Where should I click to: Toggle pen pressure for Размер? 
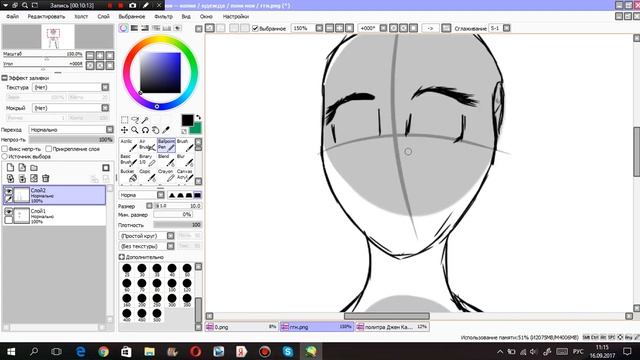[x=149, y=206]
